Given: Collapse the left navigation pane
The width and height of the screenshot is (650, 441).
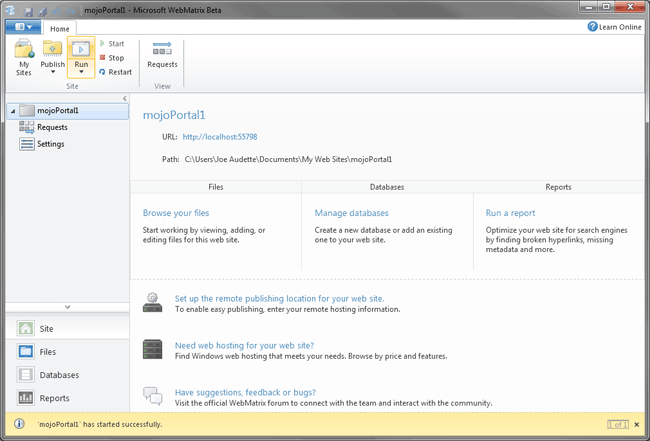Looking at the screenshot, I should (x=124, y=98).
